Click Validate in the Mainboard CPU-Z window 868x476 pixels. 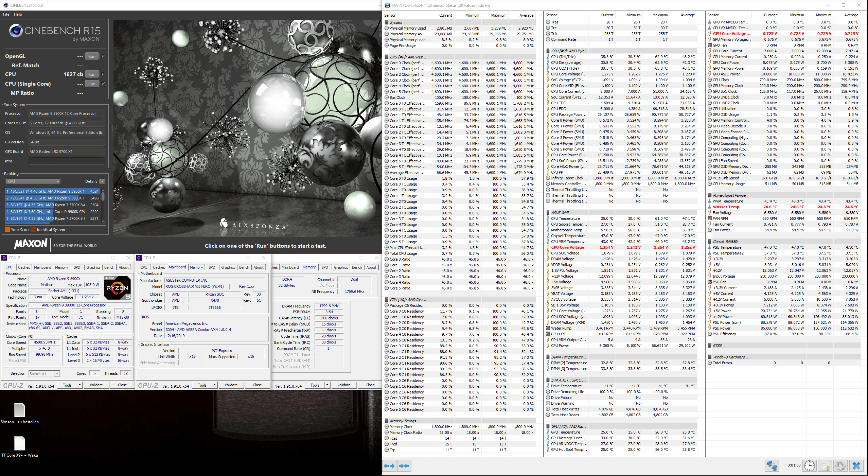point(231,385)
